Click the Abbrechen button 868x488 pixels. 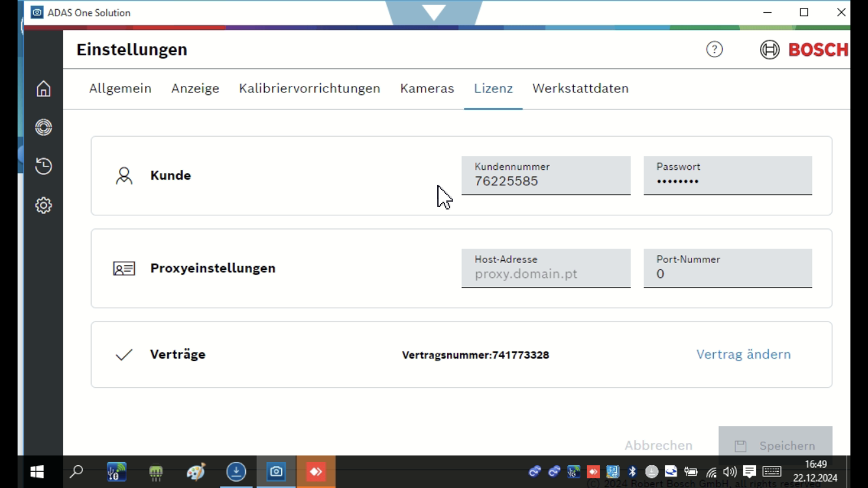pyautogui.click(x=658, y=446)
